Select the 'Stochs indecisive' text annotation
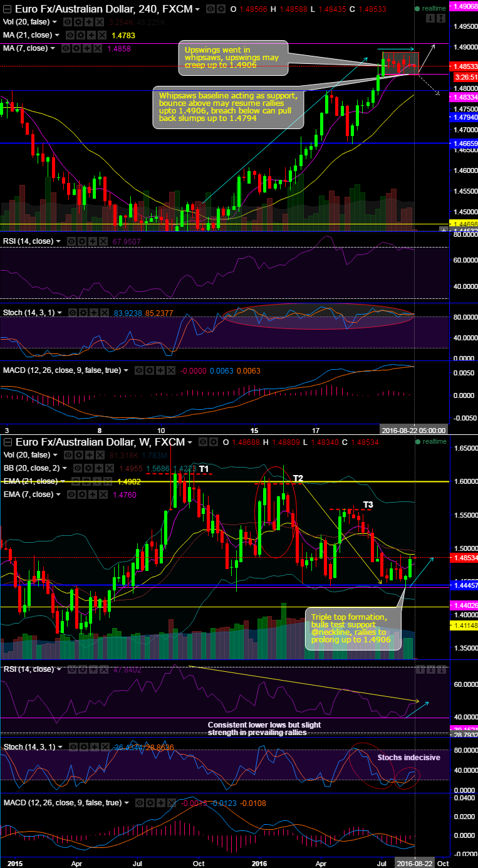 408,757
